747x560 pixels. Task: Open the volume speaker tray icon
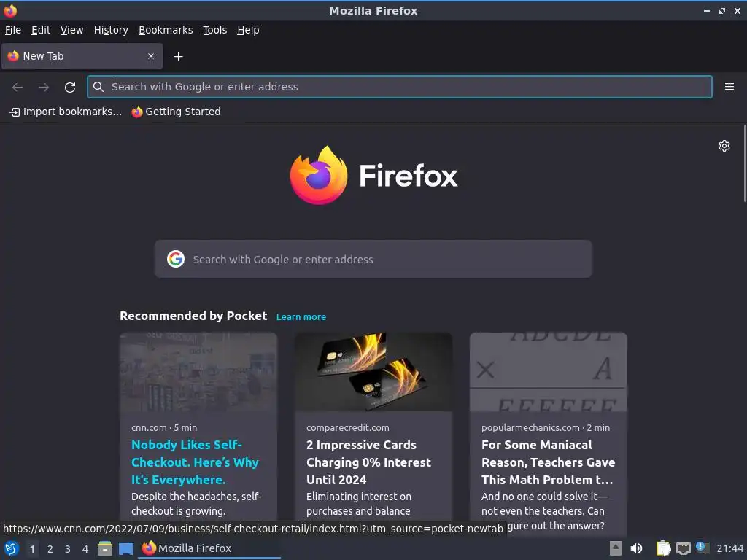click(636, 548)
